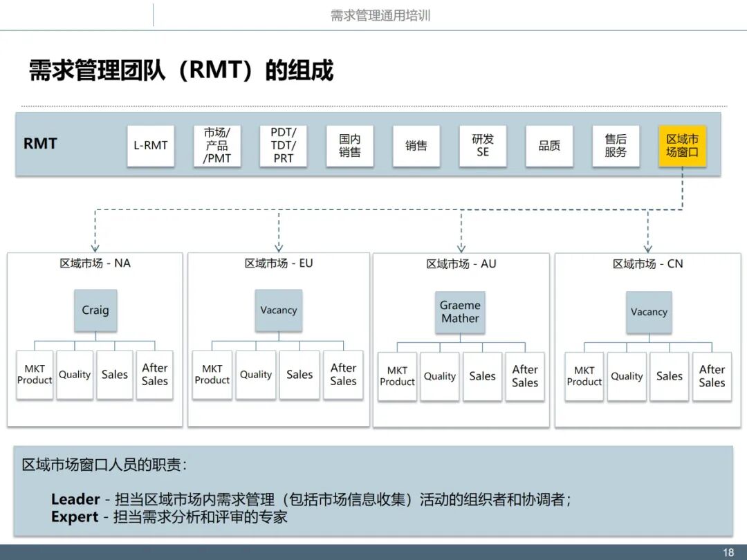Click the 国内销售 box
This screenshot has width=747, height=560.
[x=350, y=146]
